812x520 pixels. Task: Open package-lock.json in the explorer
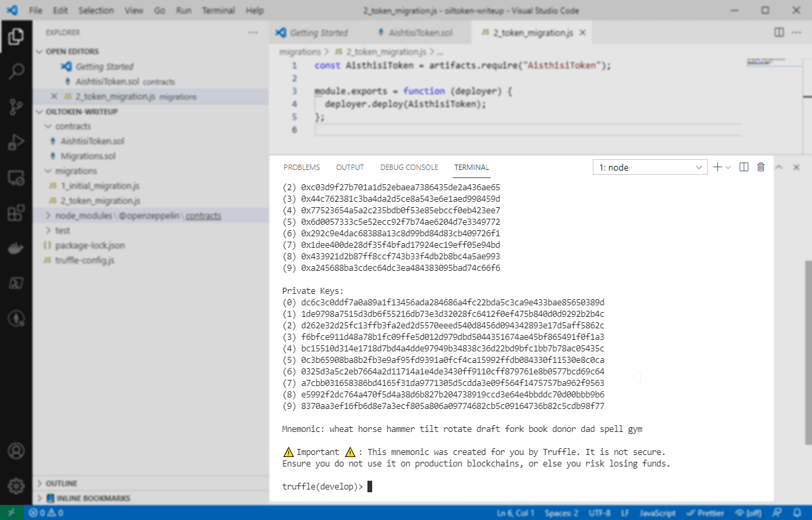[x=89, y=245]
